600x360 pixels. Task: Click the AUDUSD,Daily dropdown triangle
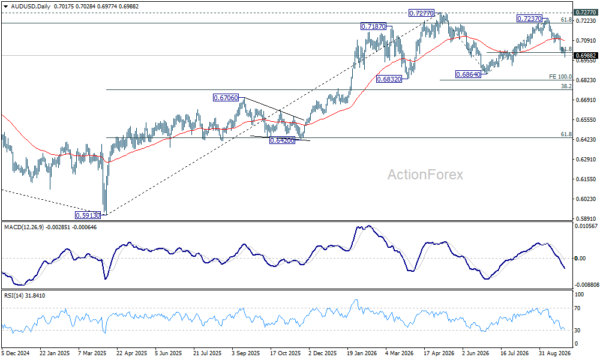click(5, 7)
